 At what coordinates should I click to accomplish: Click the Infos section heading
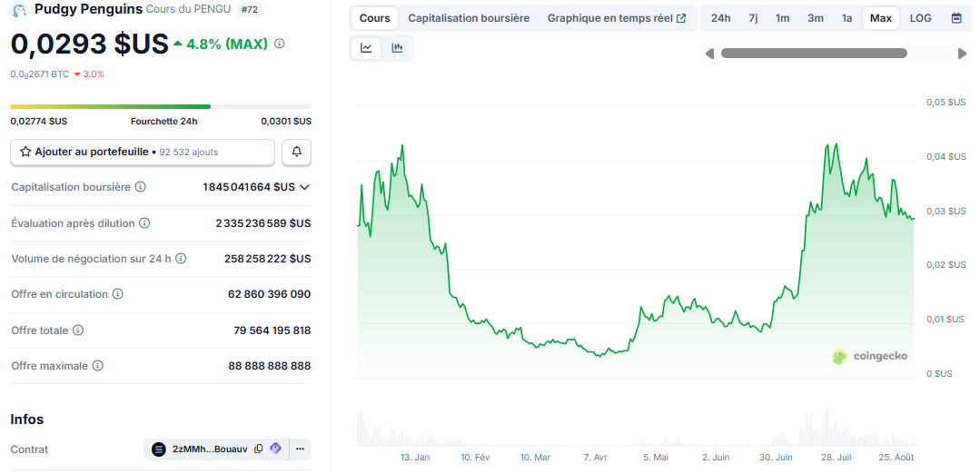[x=27, y=419]
